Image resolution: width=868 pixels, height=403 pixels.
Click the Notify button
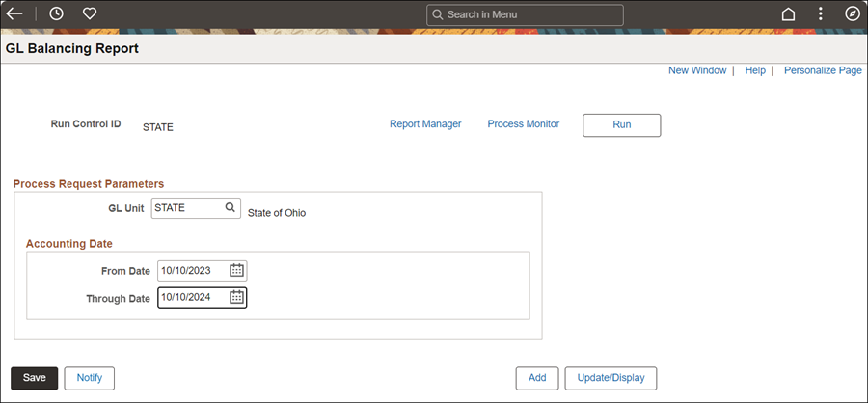tap(90, 378)
